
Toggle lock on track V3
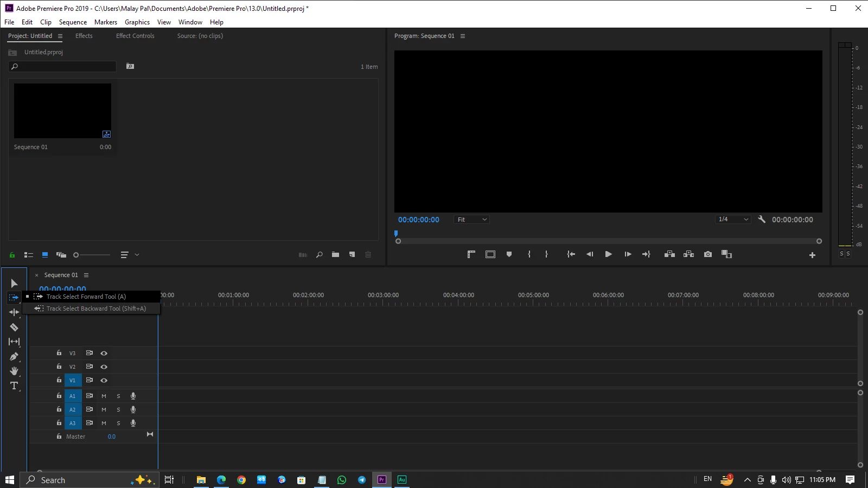click(59, 352)
